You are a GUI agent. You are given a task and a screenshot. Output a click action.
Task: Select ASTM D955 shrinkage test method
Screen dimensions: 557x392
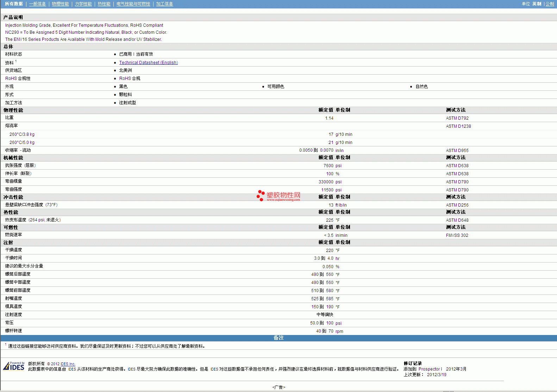pyautogui.click(x=457, y=151)
